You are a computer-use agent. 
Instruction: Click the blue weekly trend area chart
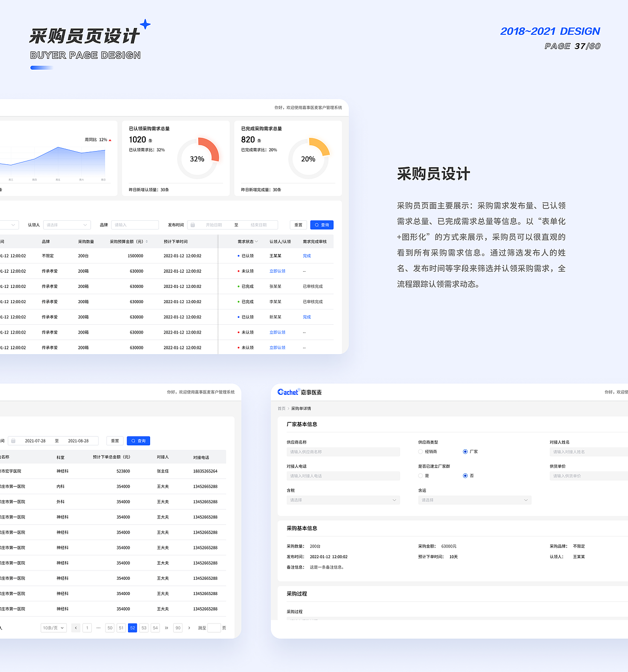[x=53, y=162]
